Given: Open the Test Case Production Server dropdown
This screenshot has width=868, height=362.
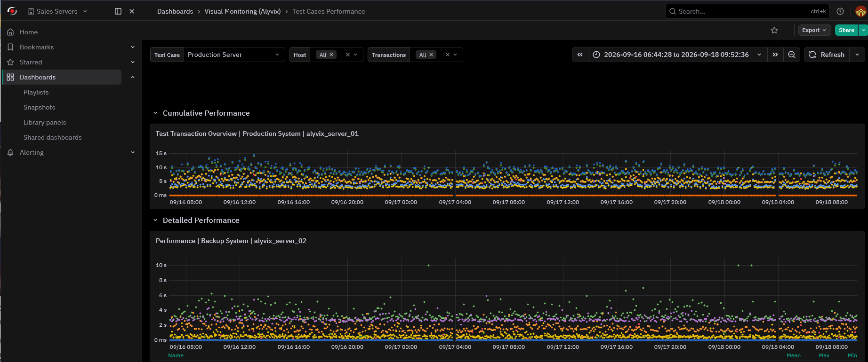Looking at the screenshot, I should 234,55.
